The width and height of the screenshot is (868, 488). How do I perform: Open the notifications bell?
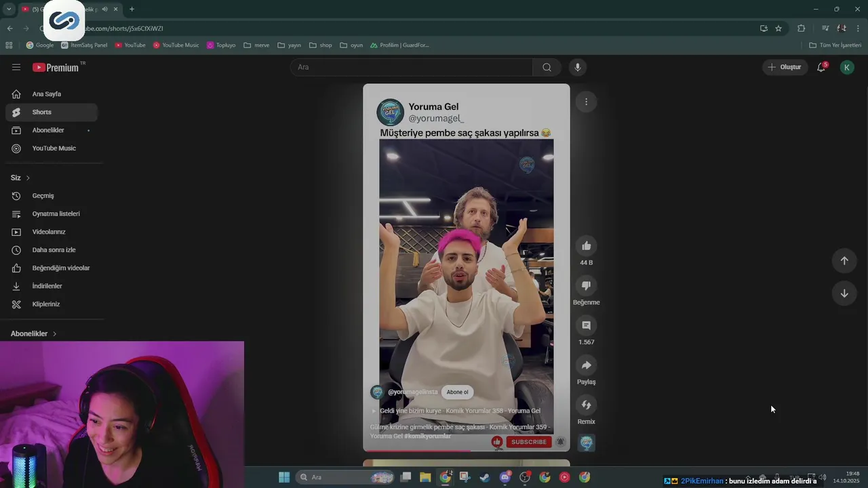point(821,67)
